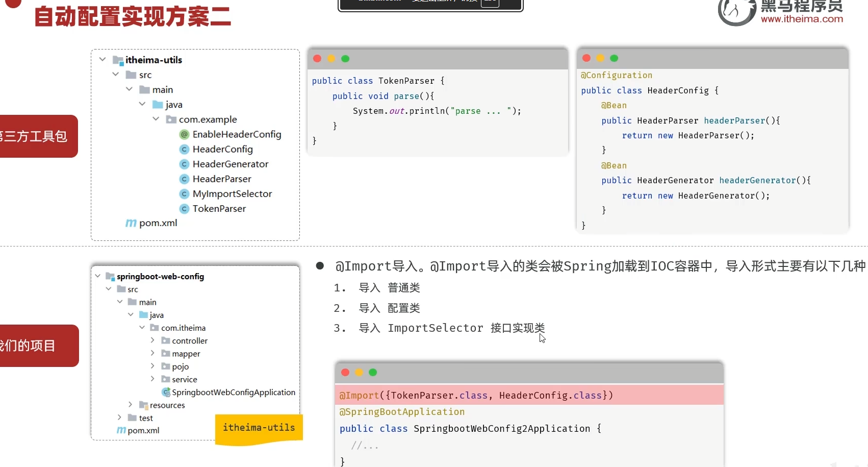Click the springboot-web-config module folder icon
This screenshot has width=868, height=467.
click(110, 277)
